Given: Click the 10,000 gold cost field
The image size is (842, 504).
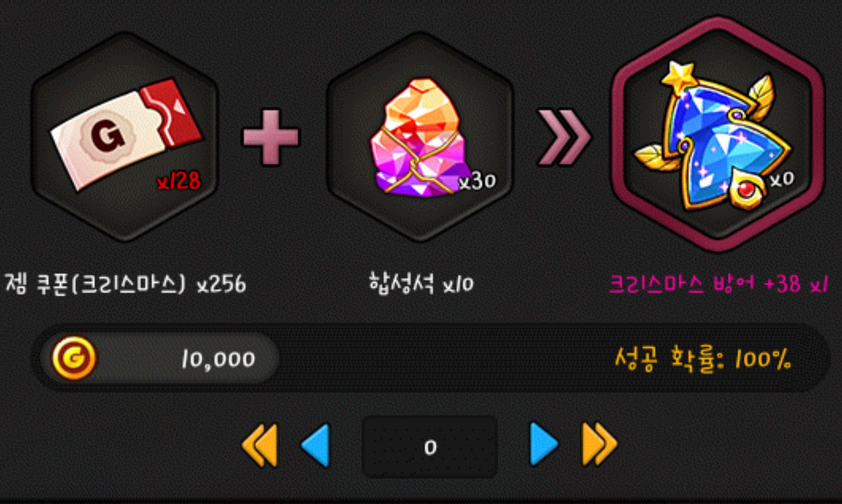Looking at the screenshot, I should (159, 359).
